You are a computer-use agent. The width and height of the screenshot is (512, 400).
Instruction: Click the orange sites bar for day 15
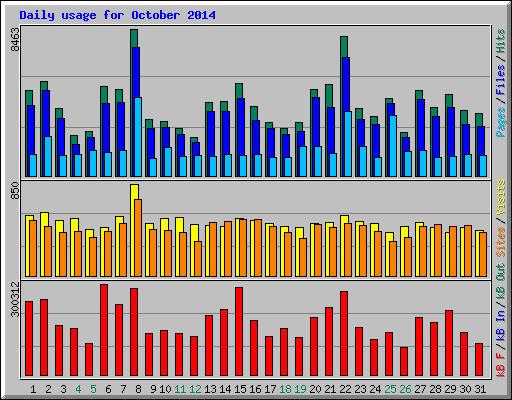(243, 248)
